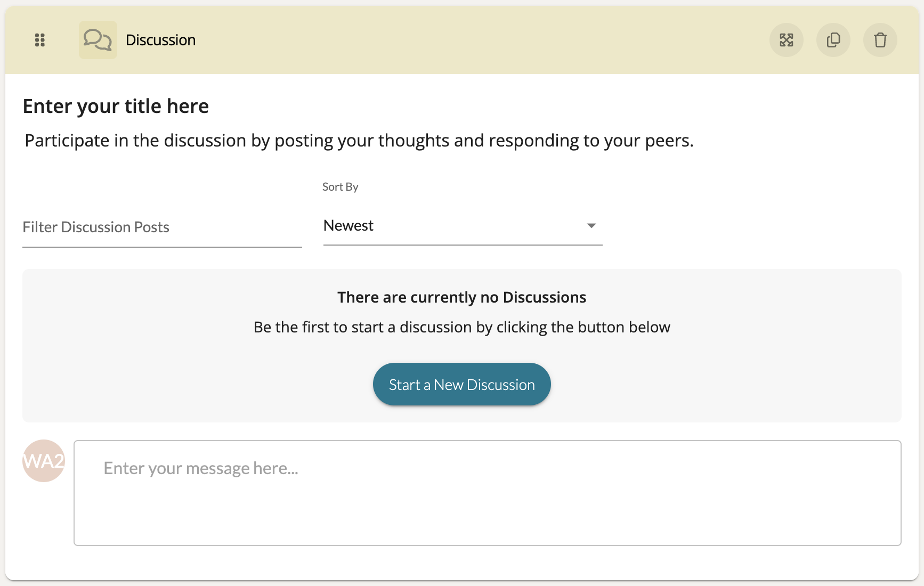Click the 'Participate in the discussion' description text
The image size is (924, 586).
(359, 141)
